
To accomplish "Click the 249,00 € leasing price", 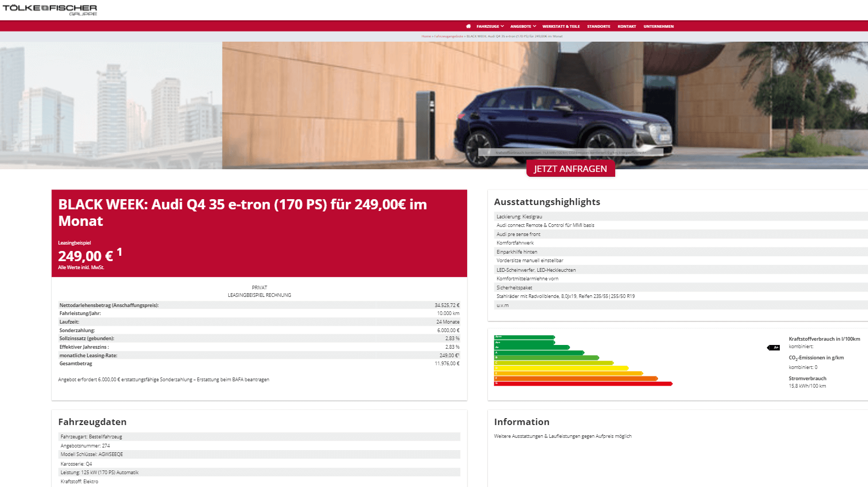I will pos(86,256).
